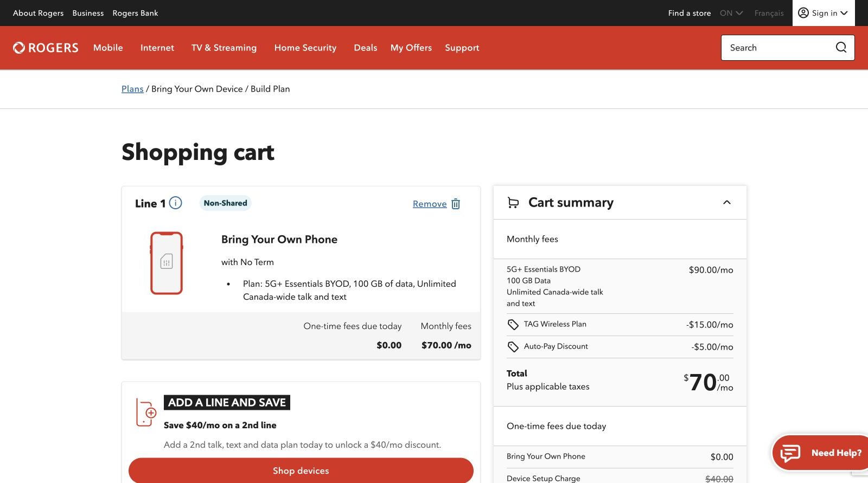Click the $70.00 /mo monthly fees value
Image resolution: width=868 pixels, height=483 pixels.
446,345
